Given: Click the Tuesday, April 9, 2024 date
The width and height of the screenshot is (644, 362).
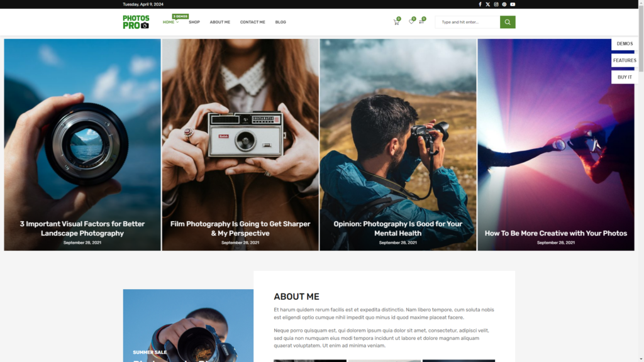Looking at the screenshot, I should [x=143, y=4].
